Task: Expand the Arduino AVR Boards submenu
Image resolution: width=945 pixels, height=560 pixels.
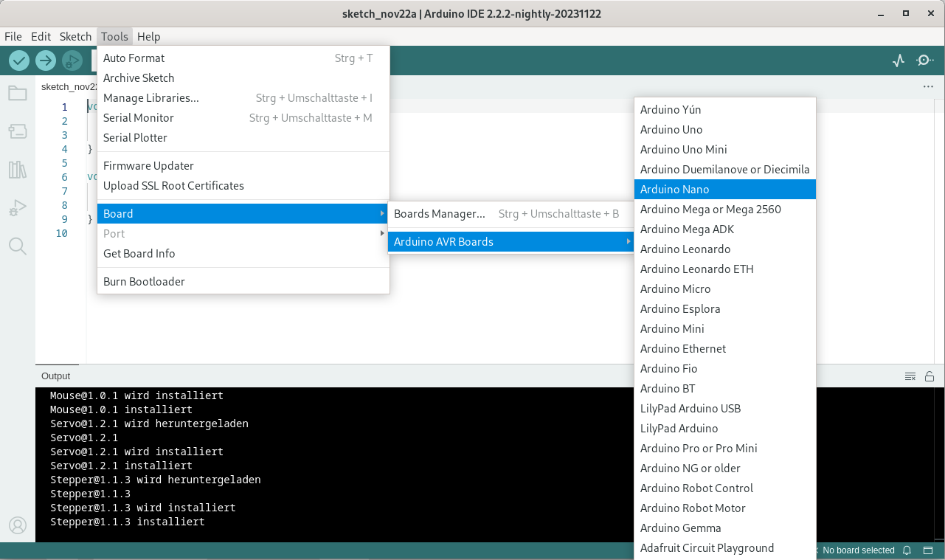Action: [x=511, y=241]
